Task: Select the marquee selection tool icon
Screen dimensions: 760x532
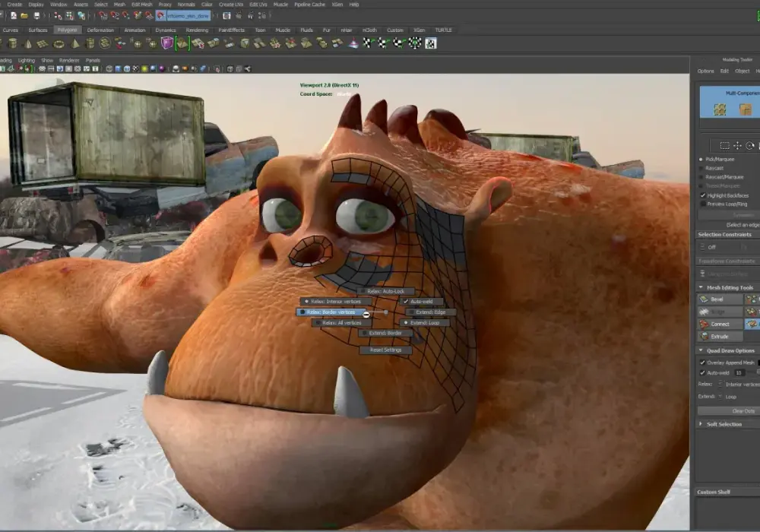Action: click(724, 145)
